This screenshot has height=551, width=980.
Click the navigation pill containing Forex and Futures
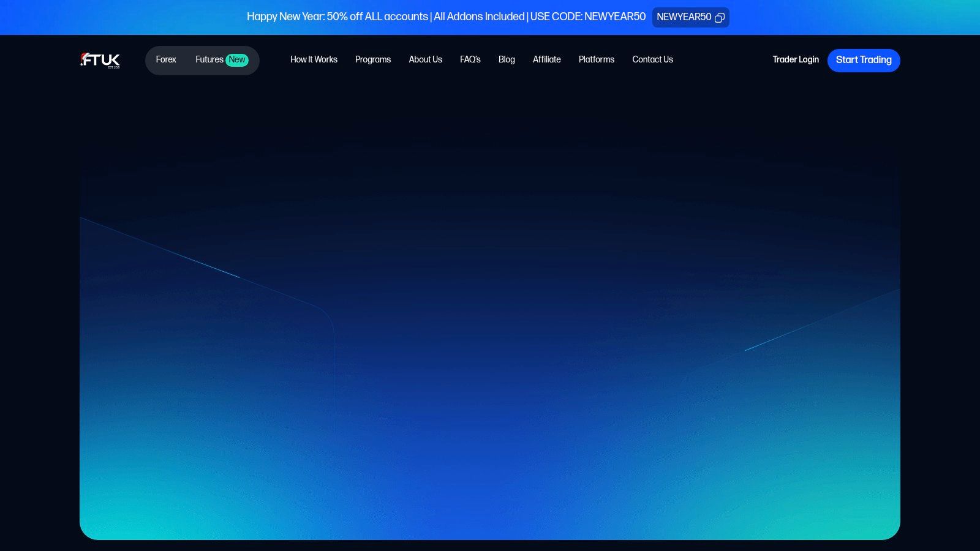coord(202,60)
